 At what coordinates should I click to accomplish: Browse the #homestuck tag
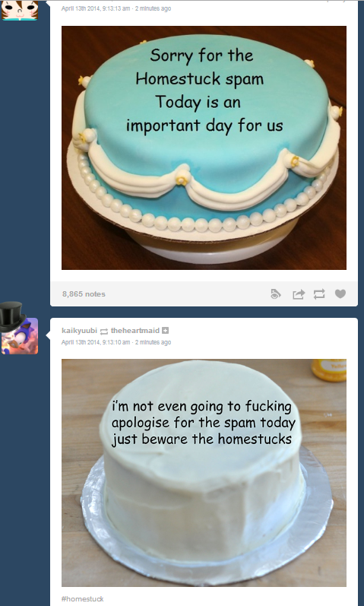pyautogui.click(x=82, y=598)
